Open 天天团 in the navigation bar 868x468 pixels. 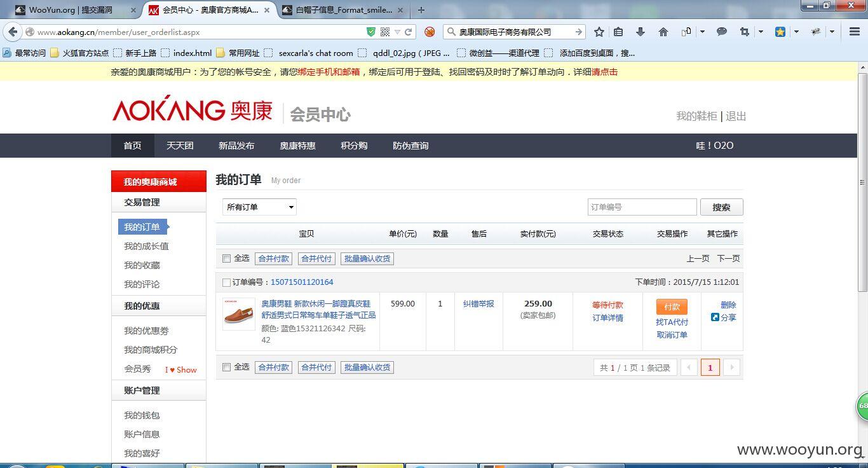pyautogui.click(x=180, y=146)
